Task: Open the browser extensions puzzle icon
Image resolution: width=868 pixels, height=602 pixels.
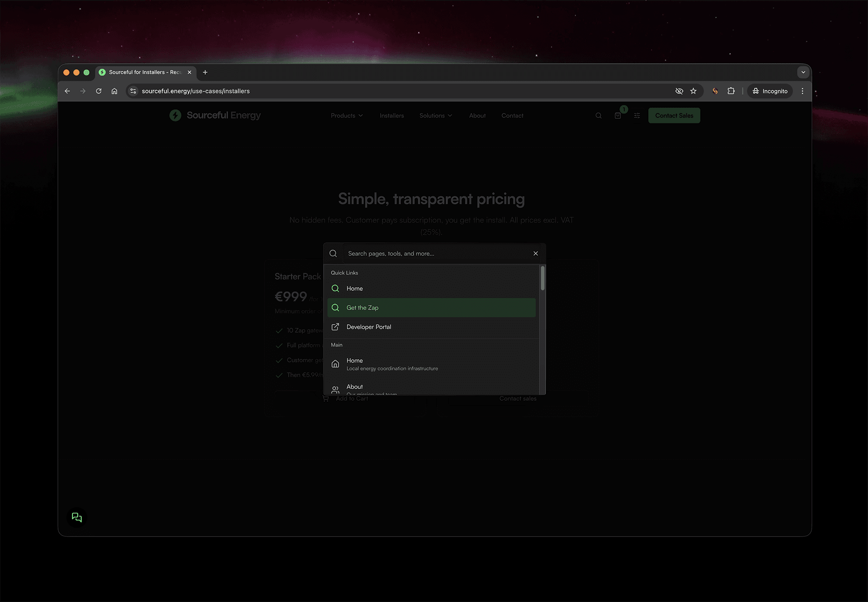Action: point(731,91)
